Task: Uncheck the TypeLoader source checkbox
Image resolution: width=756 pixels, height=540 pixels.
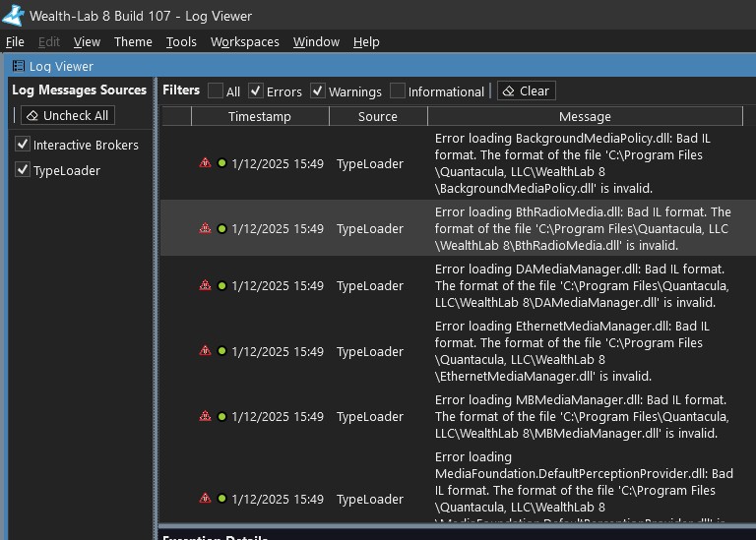Action: [23, 170]
